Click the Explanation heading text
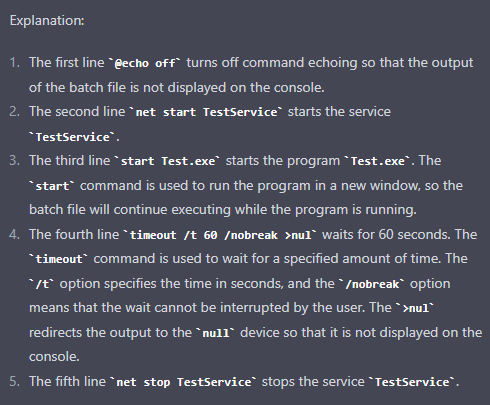Image resolution: width=490 pixels, height=405 pixels. 47,21
